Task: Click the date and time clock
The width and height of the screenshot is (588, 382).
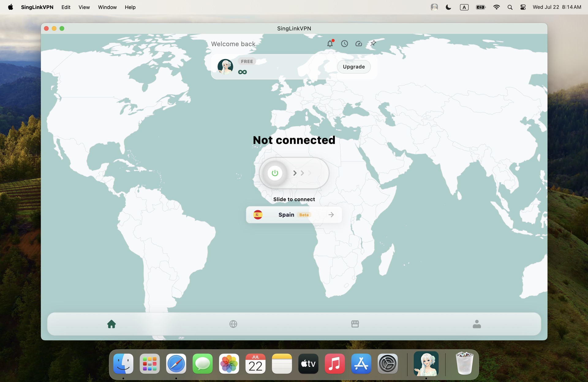Action: (557, 7)
